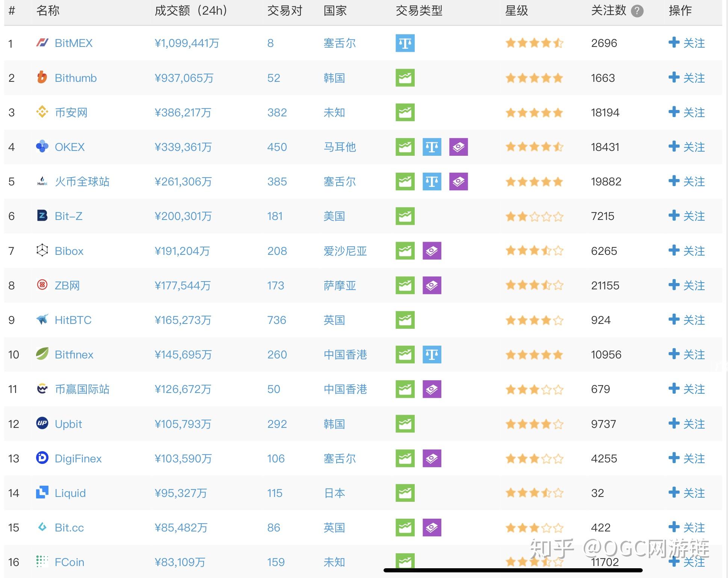Click the Bithumb spot trading type icon
This screenshot has height=578, width=728.
coord(405,78)
